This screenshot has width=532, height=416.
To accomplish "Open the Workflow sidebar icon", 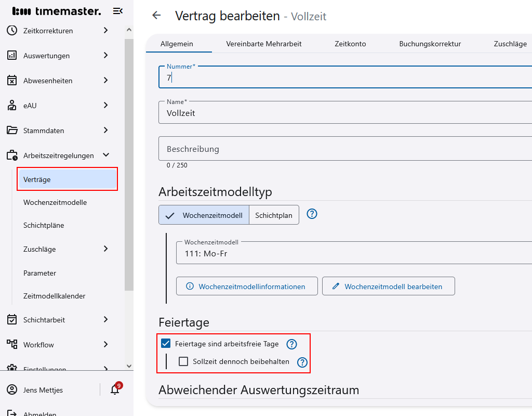I will [11, 344].
